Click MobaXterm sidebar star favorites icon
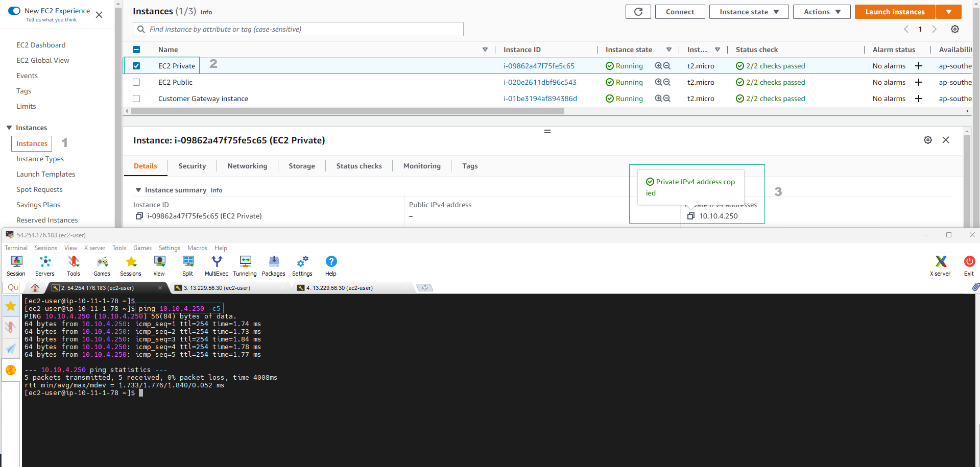The width and height of the screenshot is (980, 467). (11, 306)
